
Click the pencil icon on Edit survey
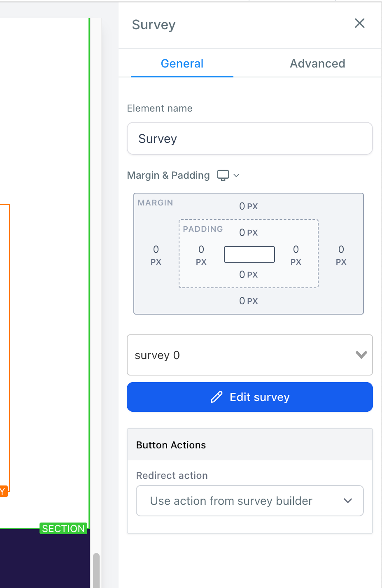pos(217,397)
